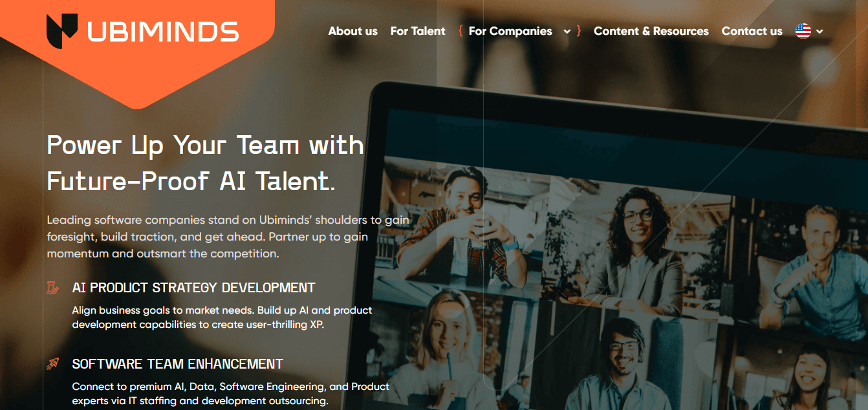Viewport: 868px width, 410px height.
Task: Go to Content & Resources
Action: [x=651, y=31]
